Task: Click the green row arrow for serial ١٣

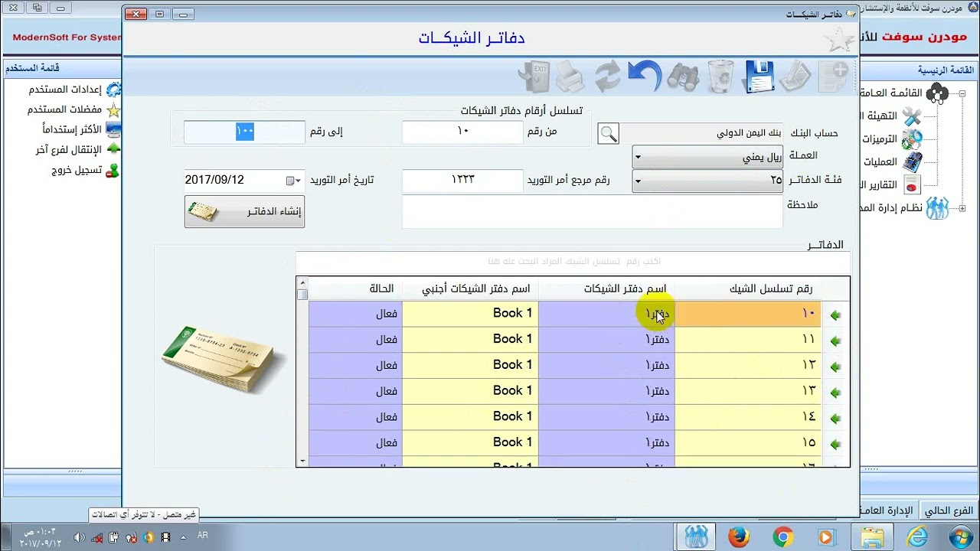Action: [835, 393]
